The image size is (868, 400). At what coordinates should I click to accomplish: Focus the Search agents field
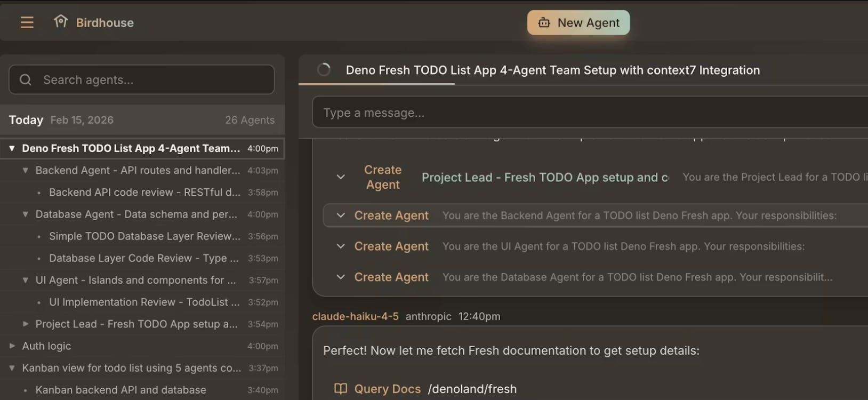[x=142, y=79]
